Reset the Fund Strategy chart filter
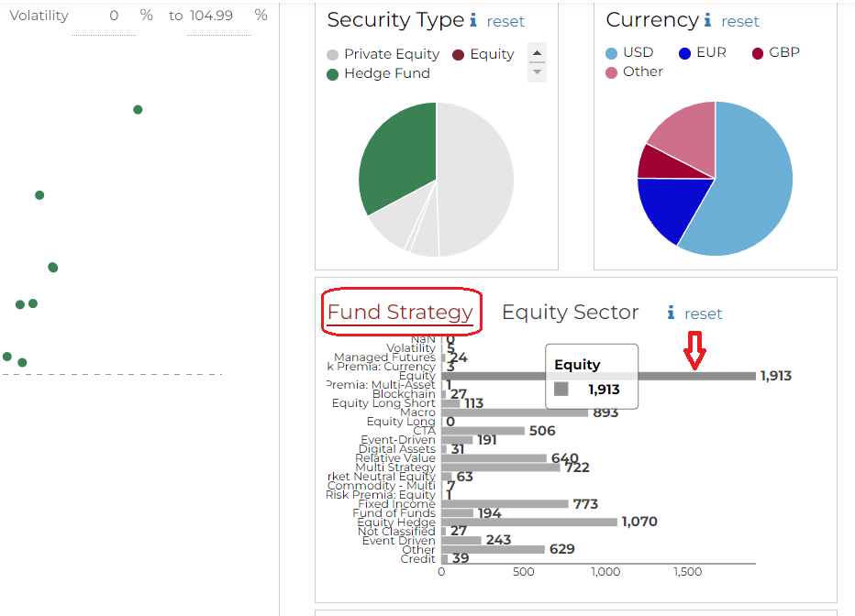 704,313
